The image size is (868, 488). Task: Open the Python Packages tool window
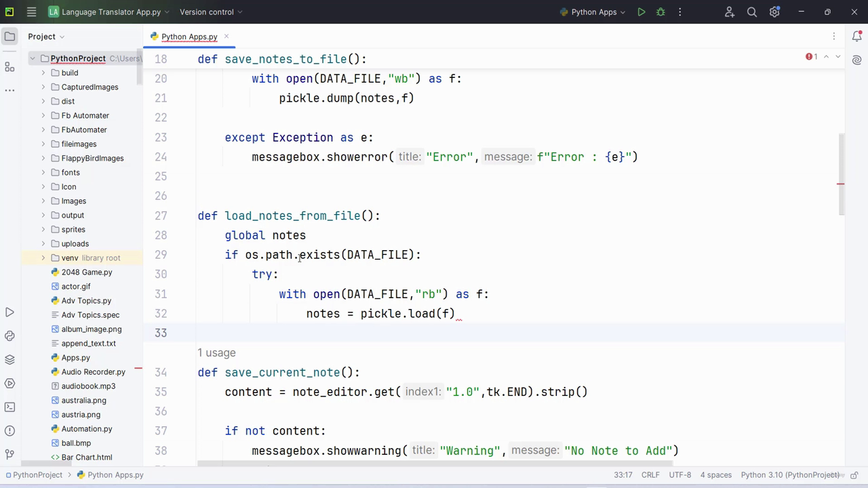[9, 360]
